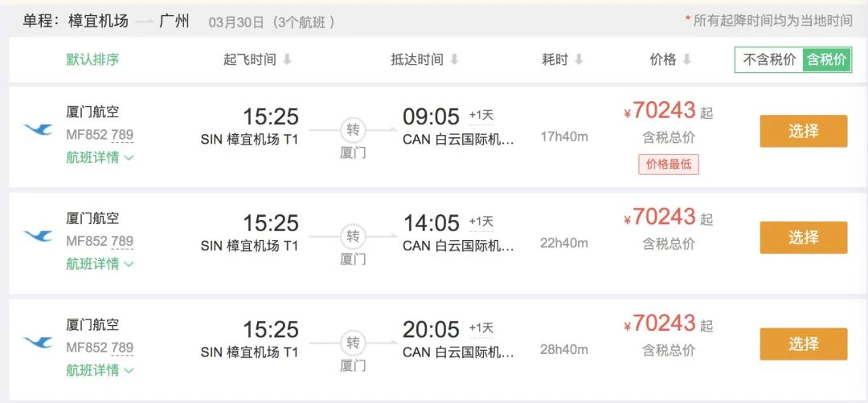Click the 转 transfer icon on first flight
Viewport: 868px width, 403px height.
point(353,129)
